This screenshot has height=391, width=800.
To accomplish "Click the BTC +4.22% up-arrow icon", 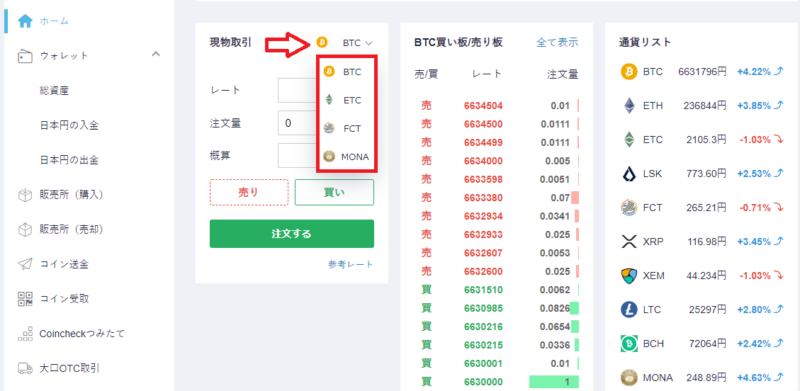I will coord(778,72).
